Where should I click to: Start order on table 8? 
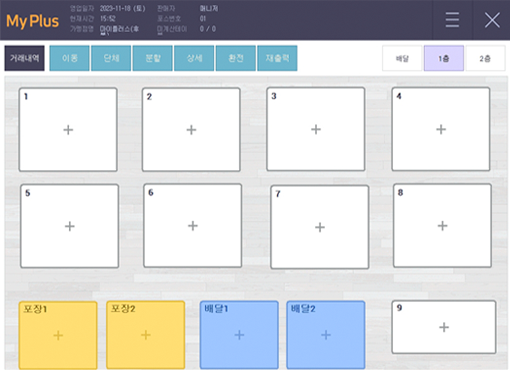[x=442, y=226]
